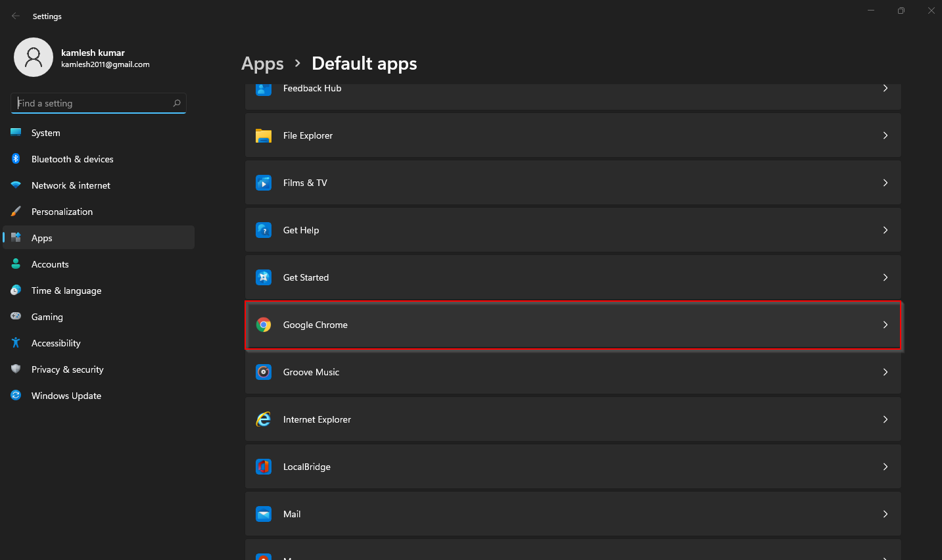Click the Internet Explorer logo icon
This screenshot has height=560, width=942.
(264, 419)
